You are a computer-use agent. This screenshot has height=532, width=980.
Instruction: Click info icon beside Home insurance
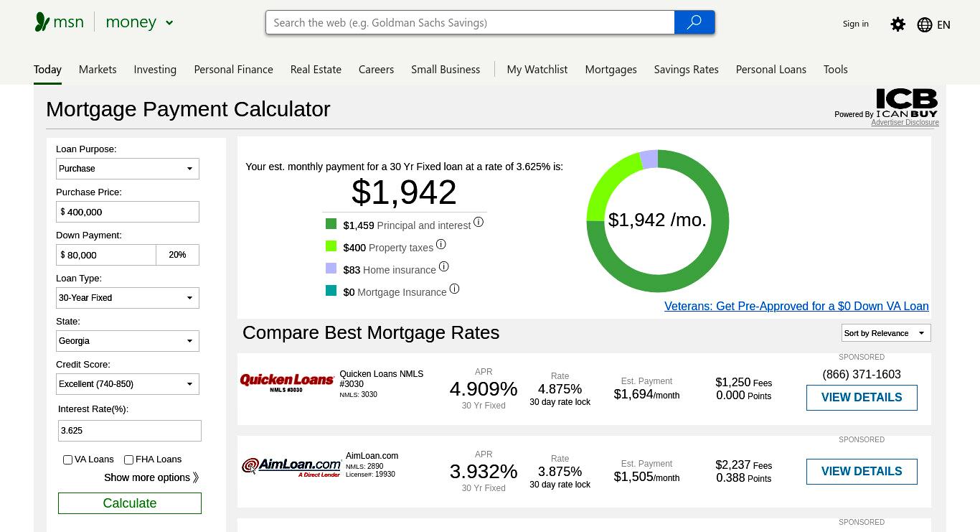click(x=444, y=267)
